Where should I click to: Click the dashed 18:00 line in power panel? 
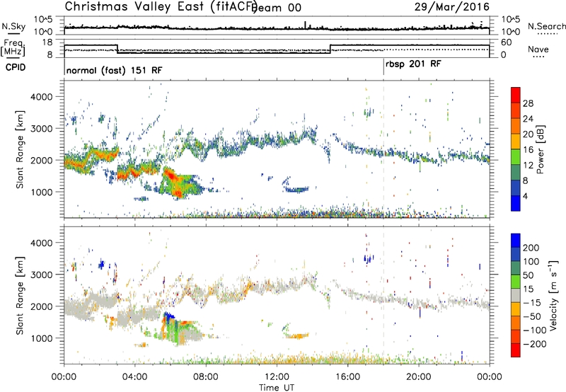tap(383, 149)
